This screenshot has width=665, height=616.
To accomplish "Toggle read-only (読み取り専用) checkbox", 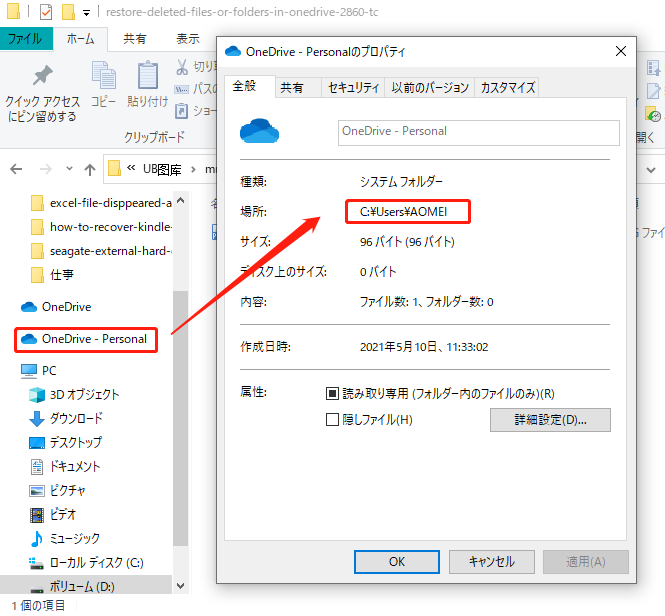I will (332, 394).
